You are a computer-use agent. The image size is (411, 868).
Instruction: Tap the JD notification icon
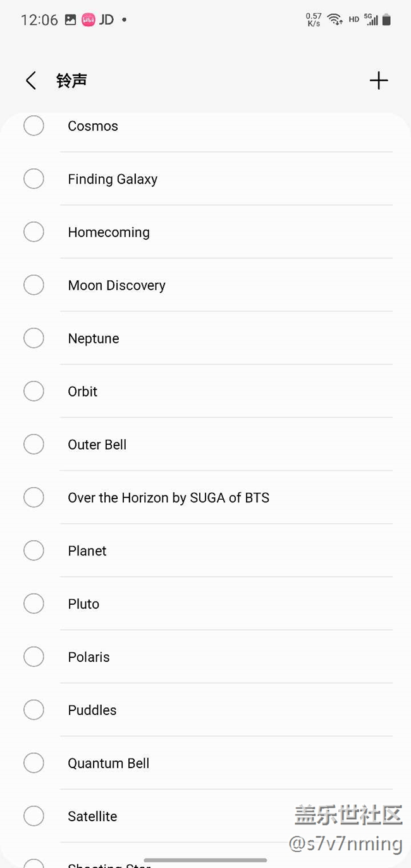pyautogui.click(x=107, y=20)
